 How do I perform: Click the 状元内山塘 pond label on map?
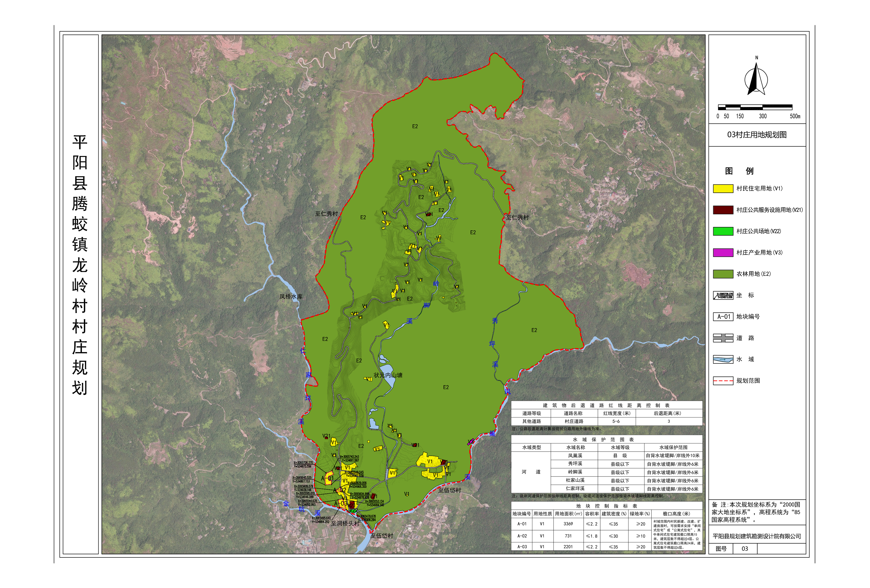pos(388,375)
